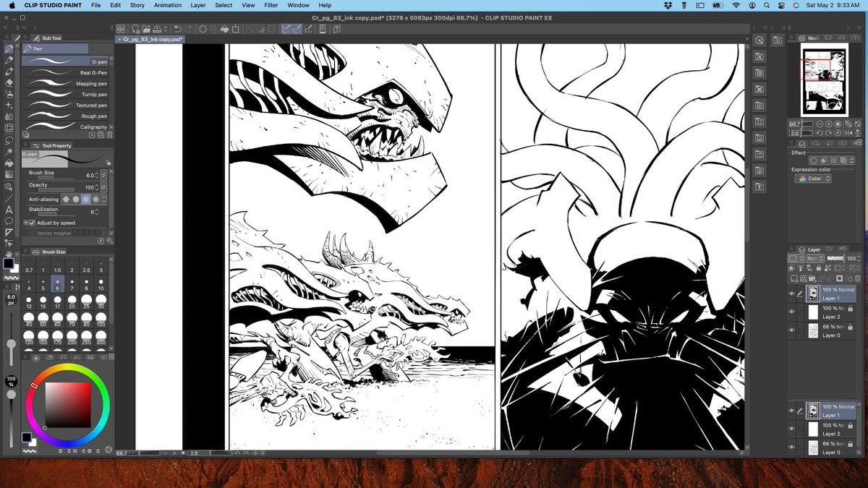The height and width of the screenshot is (488, 868).
Task: Click the search icon in right panel strip
Action: point(760,40)
